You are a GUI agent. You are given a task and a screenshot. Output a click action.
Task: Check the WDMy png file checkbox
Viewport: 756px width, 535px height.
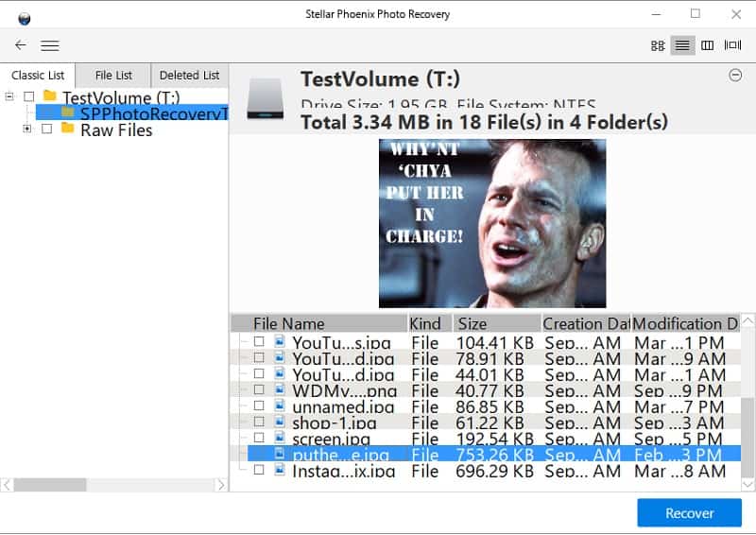(259, 389)
